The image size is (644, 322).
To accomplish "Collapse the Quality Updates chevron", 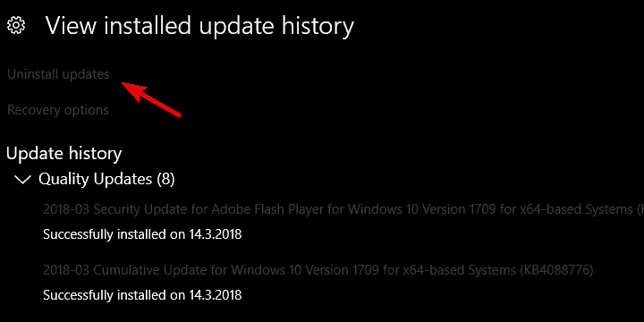I will click(x=22, y=180).
